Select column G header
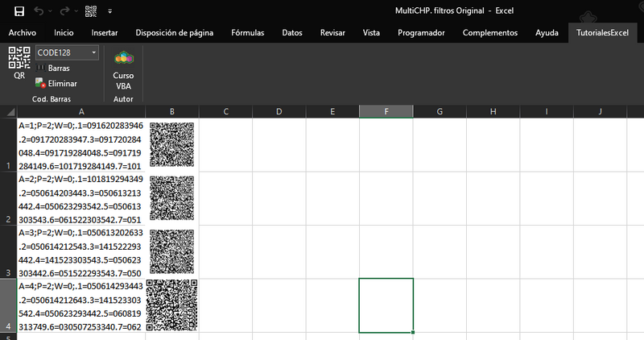Viewport: 644px width, 340px height. [x=440, y=112]
